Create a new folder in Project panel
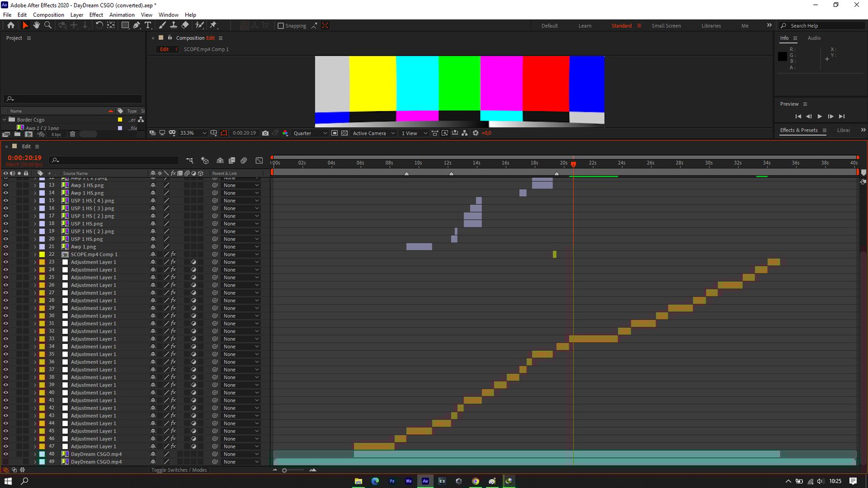 [17, 134]
